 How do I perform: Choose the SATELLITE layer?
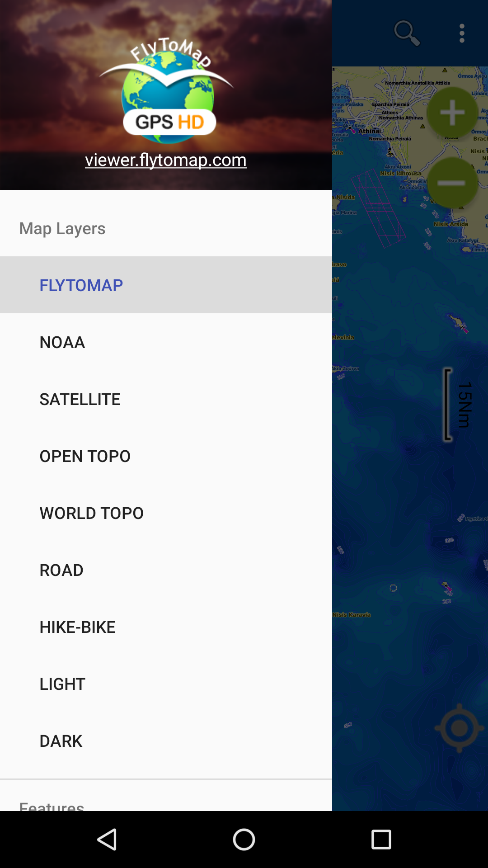(166, 399)
